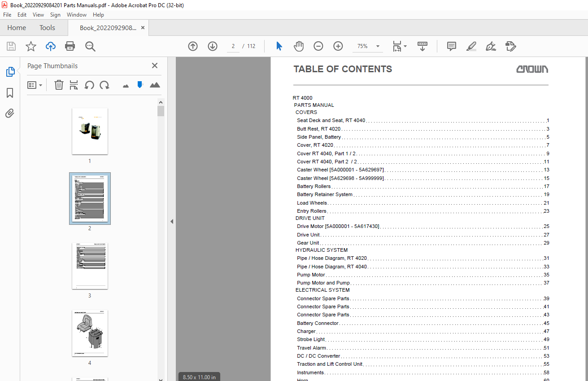Open the Bookmarks sidebar panel

[x=10, y=93]
